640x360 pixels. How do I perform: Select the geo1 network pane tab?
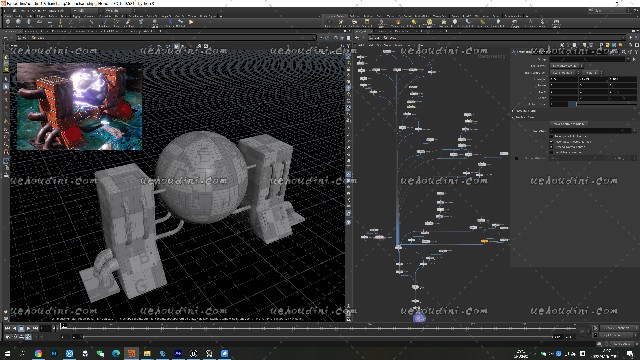362,31
